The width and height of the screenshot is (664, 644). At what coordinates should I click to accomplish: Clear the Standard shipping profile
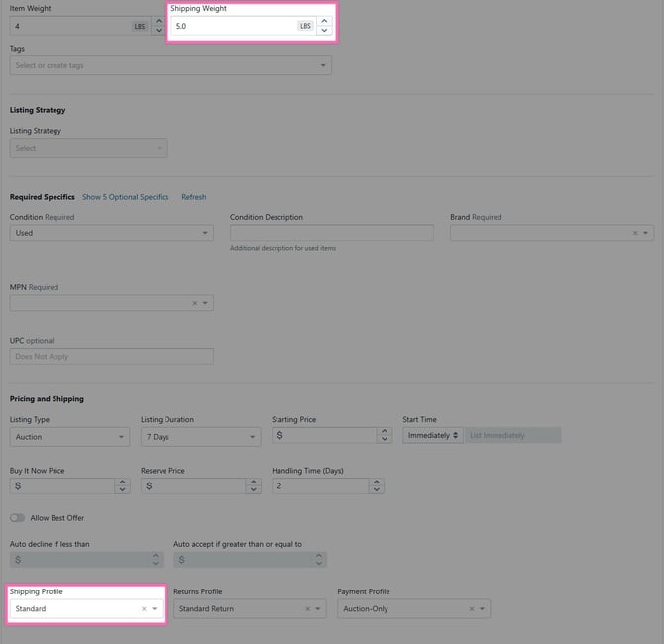(x=143, y=609)
